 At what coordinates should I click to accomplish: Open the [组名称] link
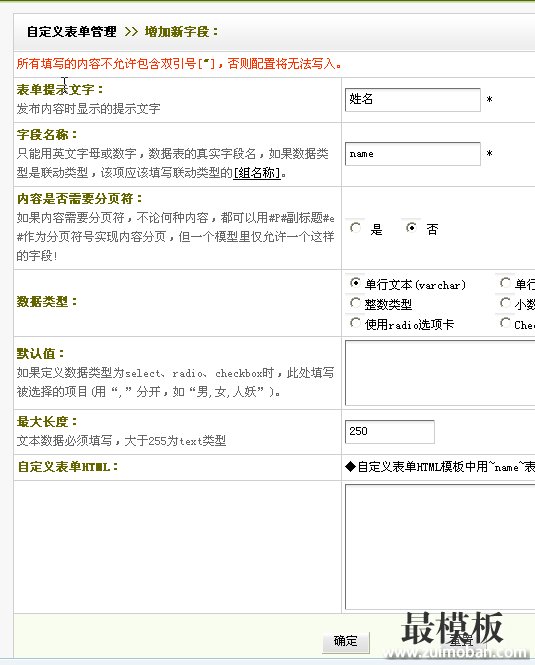257,173
